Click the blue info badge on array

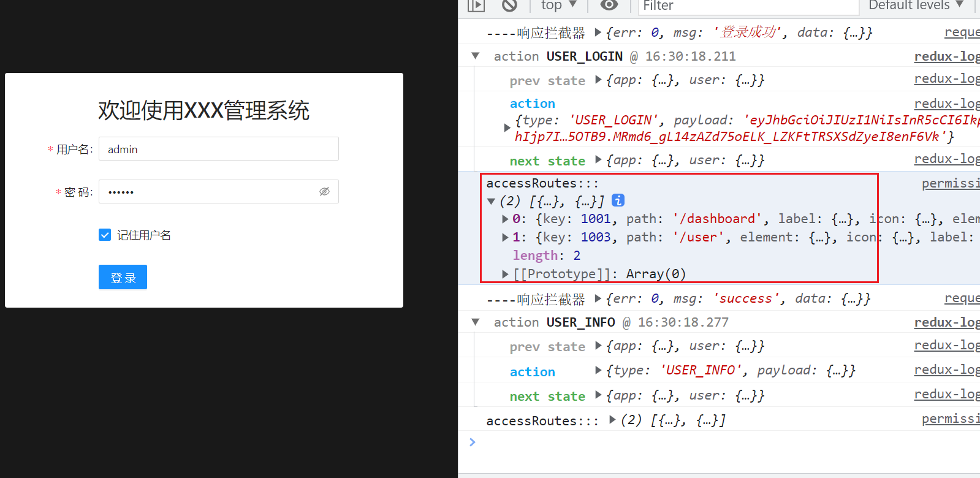(x=618, y=200)
